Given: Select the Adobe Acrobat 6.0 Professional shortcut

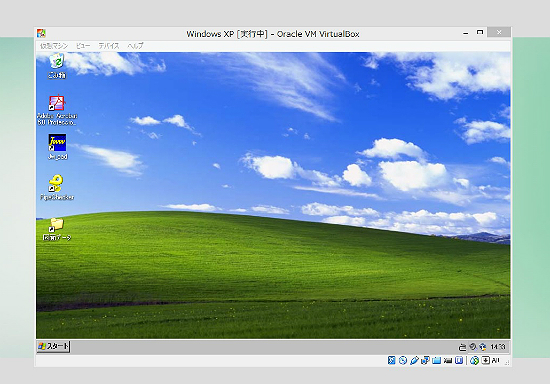Looking at the screenshot, I should coord(57,110).
